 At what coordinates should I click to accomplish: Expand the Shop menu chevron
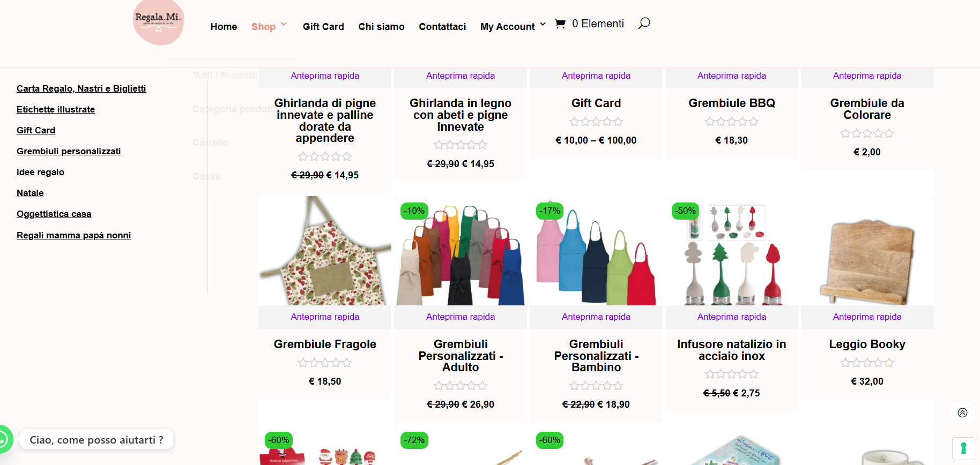point(284,24)
